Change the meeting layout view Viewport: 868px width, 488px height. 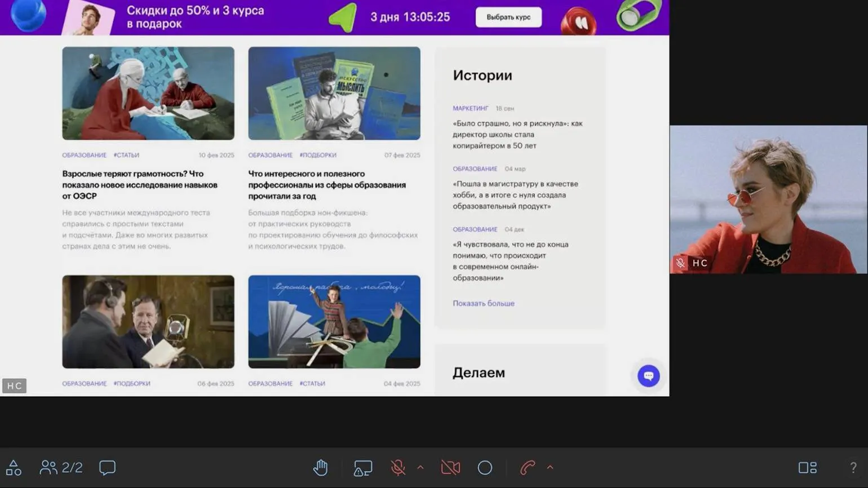tap(807, 468)
